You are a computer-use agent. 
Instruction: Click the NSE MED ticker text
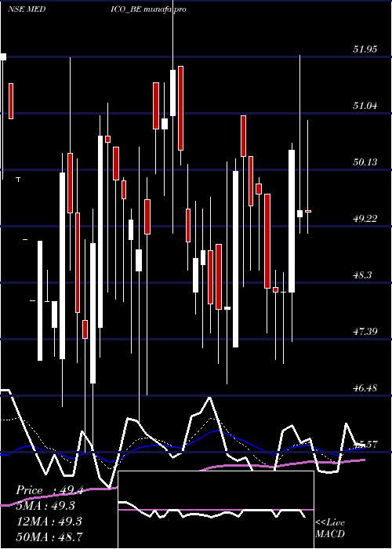pos(27,9)
